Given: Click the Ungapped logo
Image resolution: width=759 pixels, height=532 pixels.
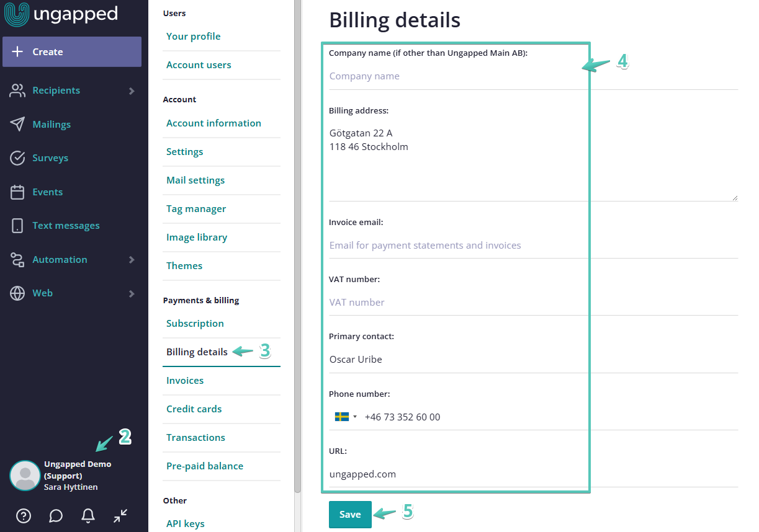Looking at the screenshot, I should coord(61,14).
